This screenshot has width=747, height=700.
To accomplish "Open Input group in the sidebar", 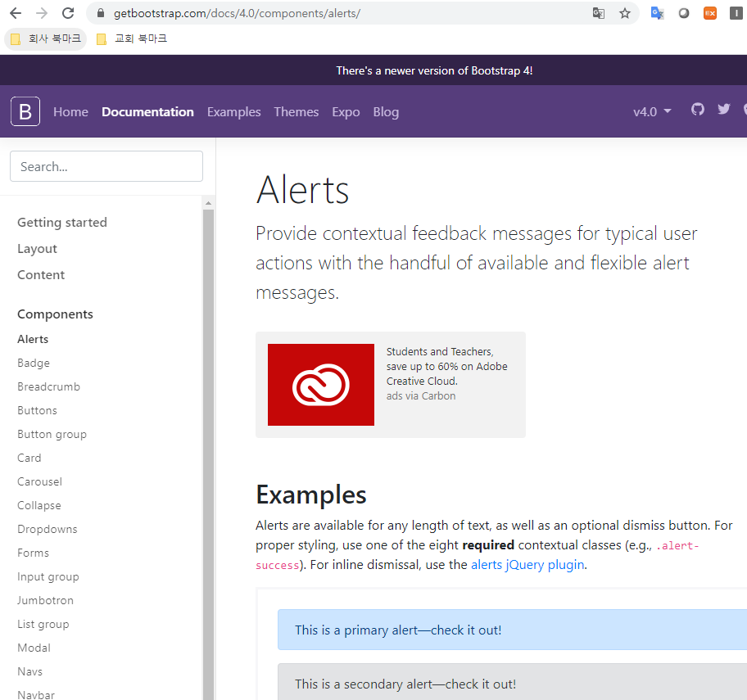I will 48,576.
